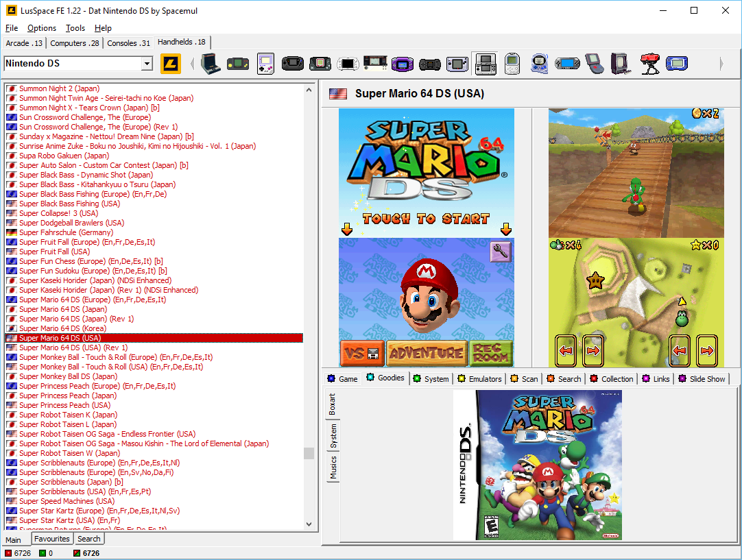
Task: Open the Nintendo DS system dropdown
Action: tap(147, 63)
